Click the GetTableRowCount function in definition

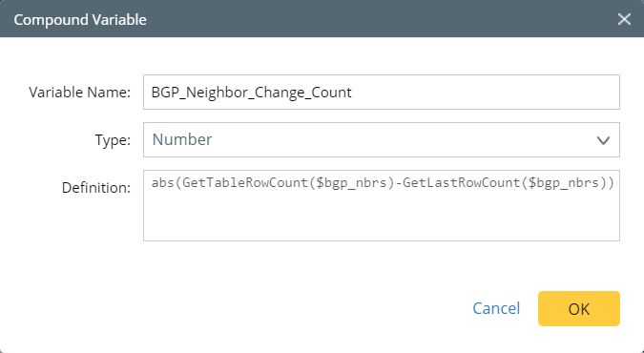pos(245,182)
